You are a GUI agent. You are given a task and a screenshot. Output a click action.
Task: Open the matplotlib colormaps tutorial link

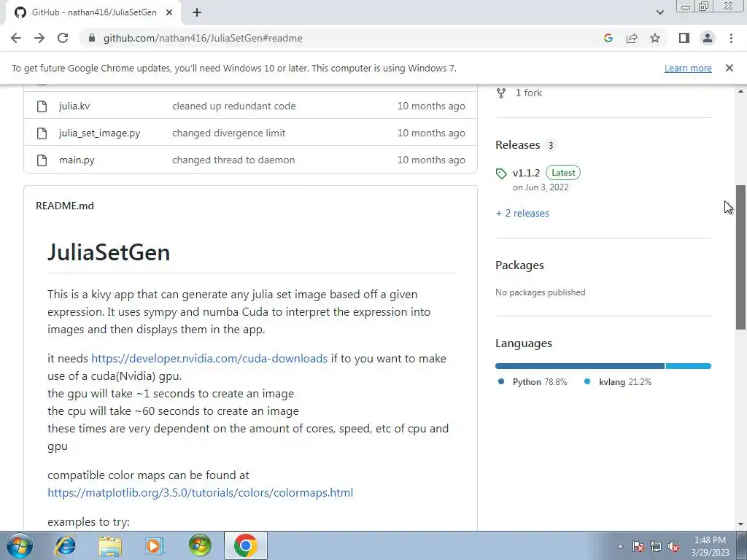pyautogui.click(x=200, y=493)
